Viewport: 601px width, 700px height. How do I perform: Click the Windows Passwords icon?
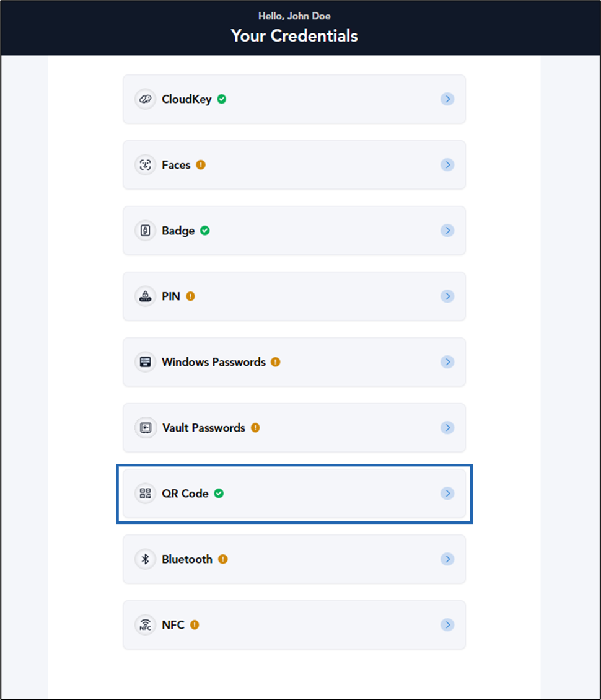pyautogui.click(x=145, y=361)
